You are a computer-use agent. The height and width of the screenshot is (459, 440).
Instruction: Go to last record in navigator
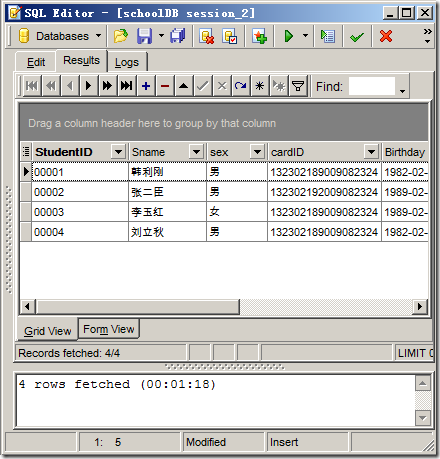point(126,86)
